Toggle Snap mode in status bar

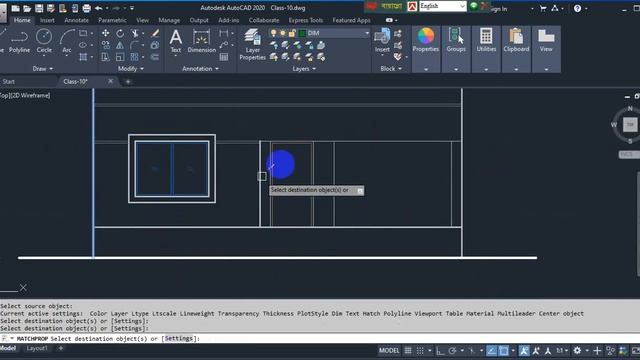[420, 351]
